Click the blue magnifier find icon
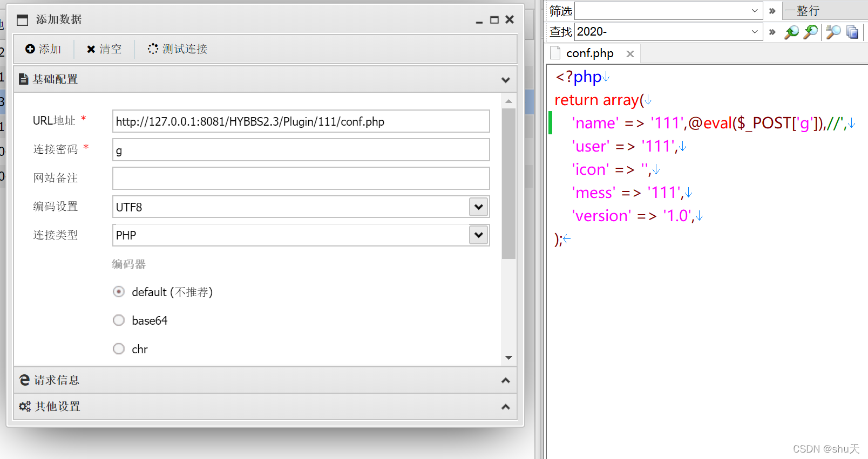Image resolution: width=868 pixels, height=459 pixels. (x=833, y=32)
